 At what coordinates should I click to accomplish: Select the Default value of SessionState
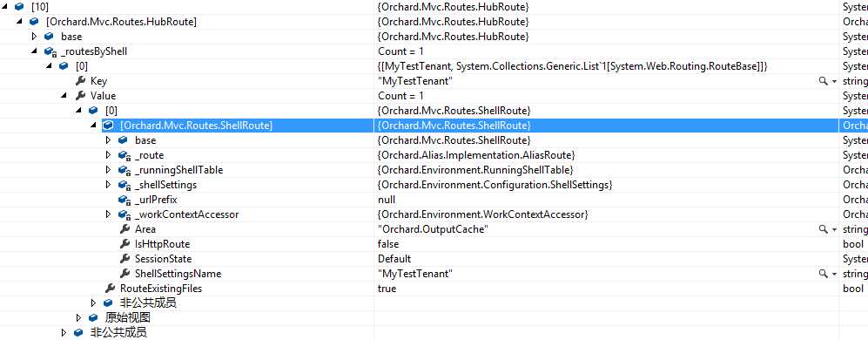pyautogui.click(x=394, y=259)
